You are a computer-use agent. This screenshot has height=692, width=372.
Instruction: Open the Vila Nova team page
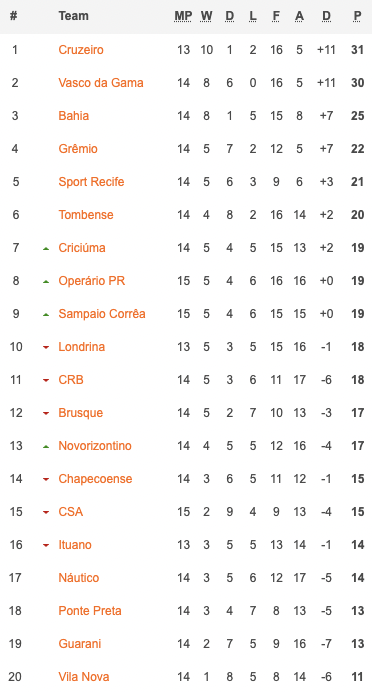tap(83, 677)
